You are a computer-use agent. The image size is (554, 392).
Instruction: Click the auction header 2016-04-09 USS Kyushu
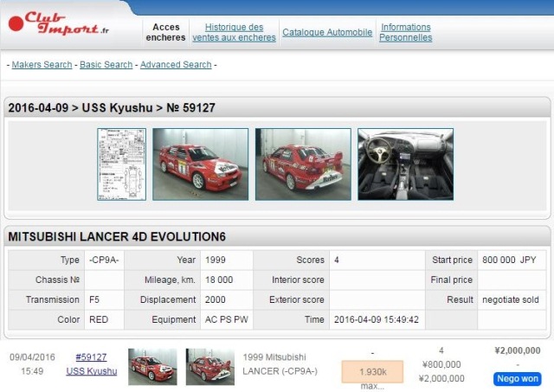pyautogui.click(x=112, y=108)
